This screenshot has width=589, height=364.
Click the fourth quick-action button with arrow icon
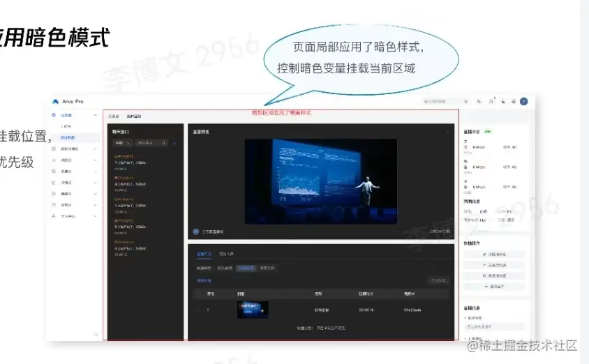(x=494, y=287)
